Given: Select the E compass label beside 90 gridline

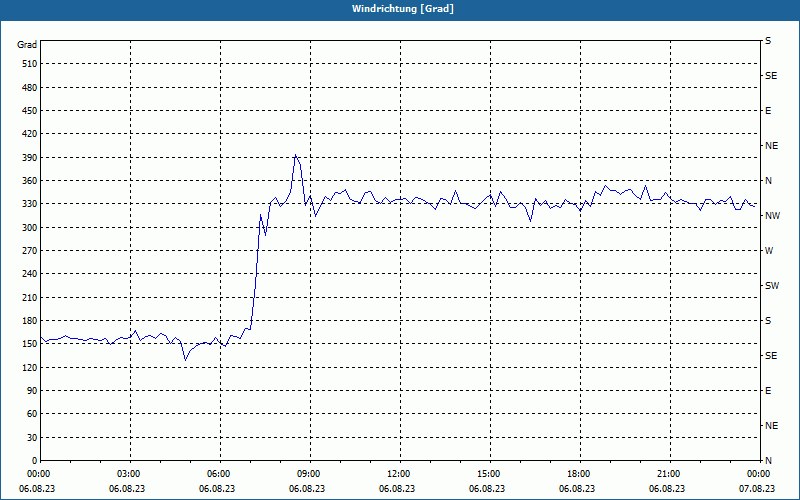Looking at the screenshot, I should [x=768, y=391].
